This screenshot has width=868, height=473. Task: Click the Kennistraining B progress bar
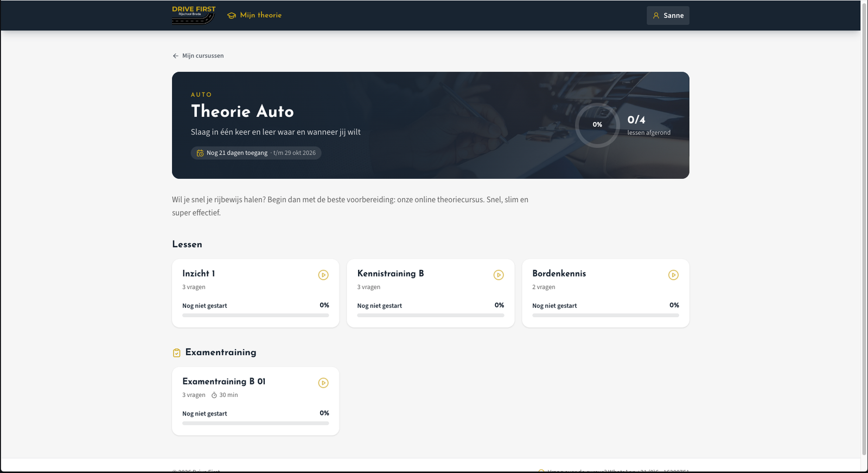431,316
